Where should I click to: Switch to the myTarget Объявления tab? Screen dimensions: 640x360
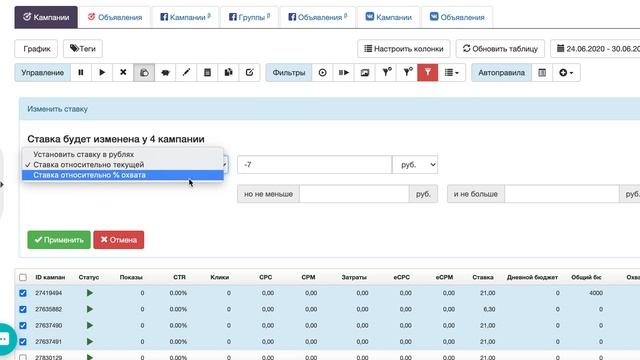(x=115, y=17)
